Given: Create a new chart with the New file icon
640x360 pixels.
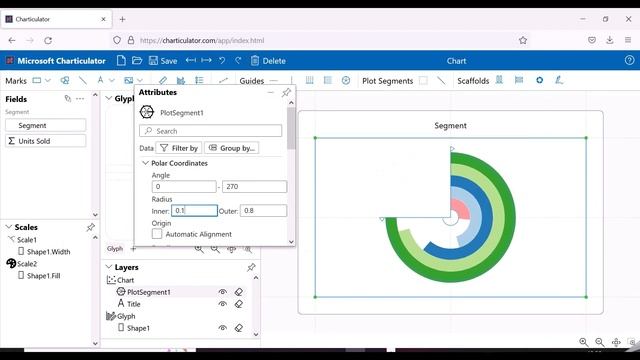Looking at the screenshot, I should (x=121, y=61).
